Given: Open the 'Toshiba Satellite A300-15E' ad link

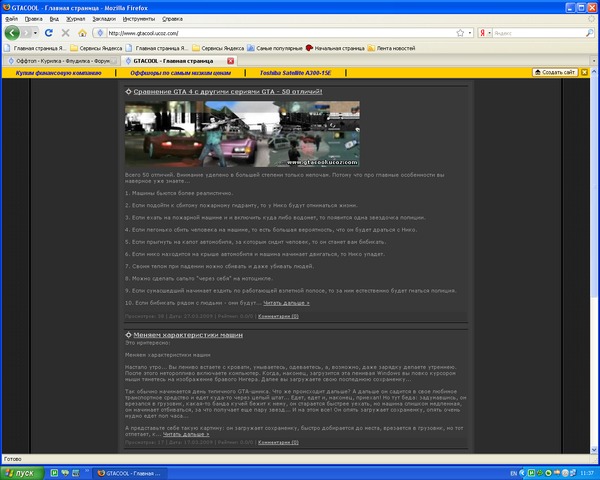Looking at the screenshot, I should click(295, 73).
